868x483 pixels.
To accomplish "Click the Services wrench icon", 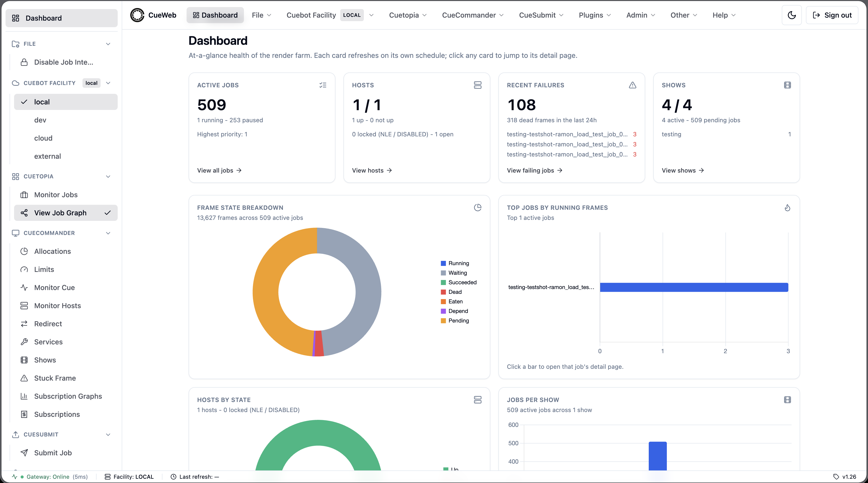I will point(24,342).
